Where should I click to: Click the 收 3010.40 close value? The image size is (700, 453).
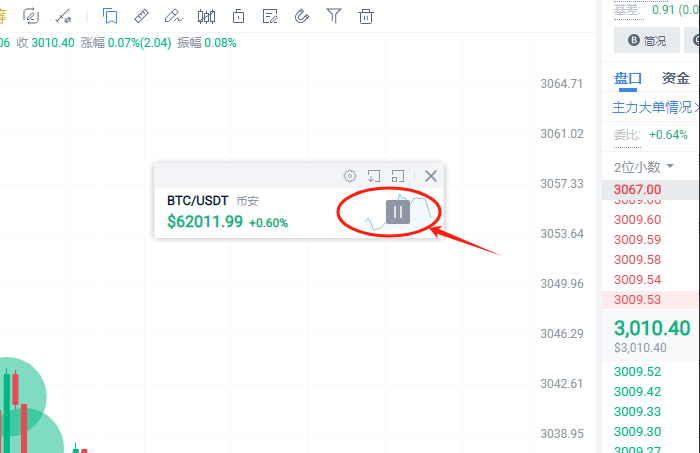(x=46, y=43)
